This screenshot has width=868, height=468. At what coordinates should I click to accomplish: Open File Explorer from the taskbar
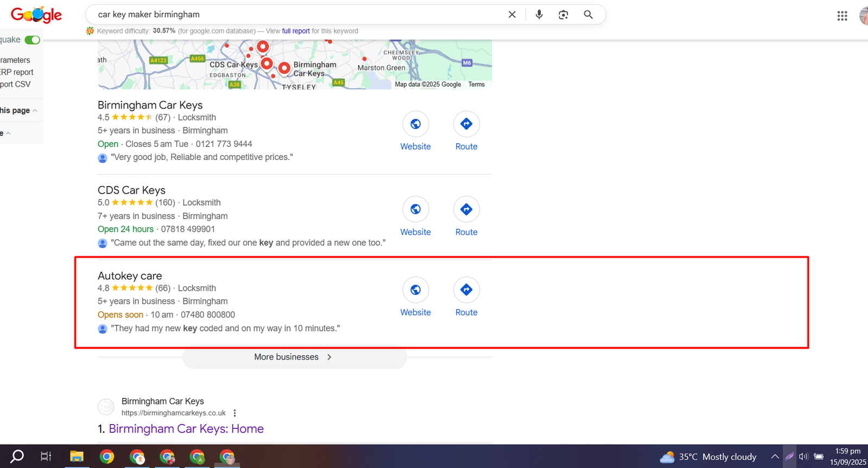76,457
